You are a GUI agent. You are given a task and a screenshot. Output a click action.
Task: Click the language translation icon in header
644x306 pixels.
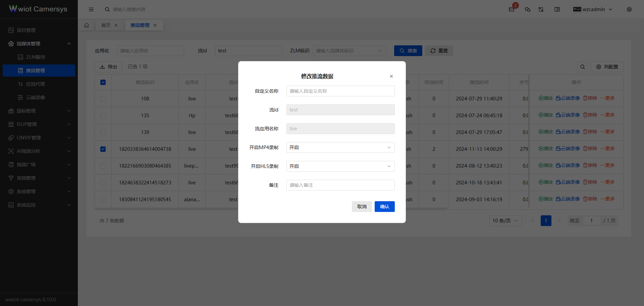coord(541,9)
